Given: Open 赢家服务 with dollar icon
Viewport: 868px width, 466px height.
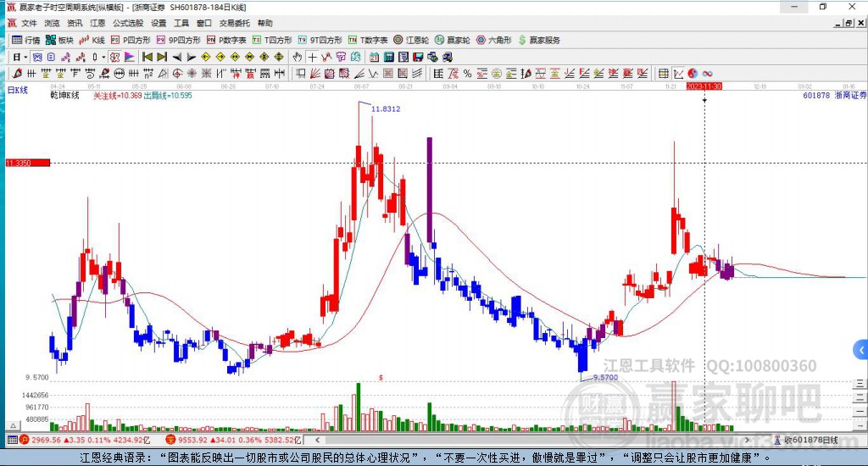Looking at the screenshot, I should [539, 40].
